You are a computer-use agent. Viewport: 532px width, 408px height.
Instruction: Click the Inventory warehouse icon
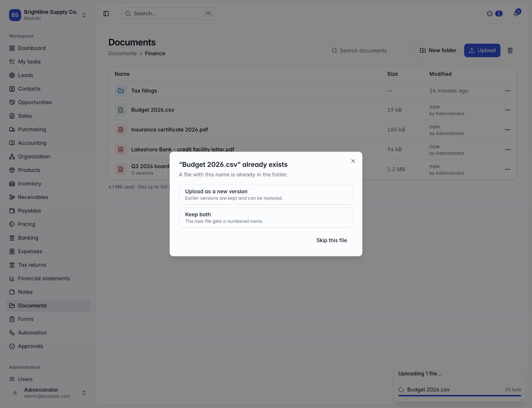tap(12, 184)
